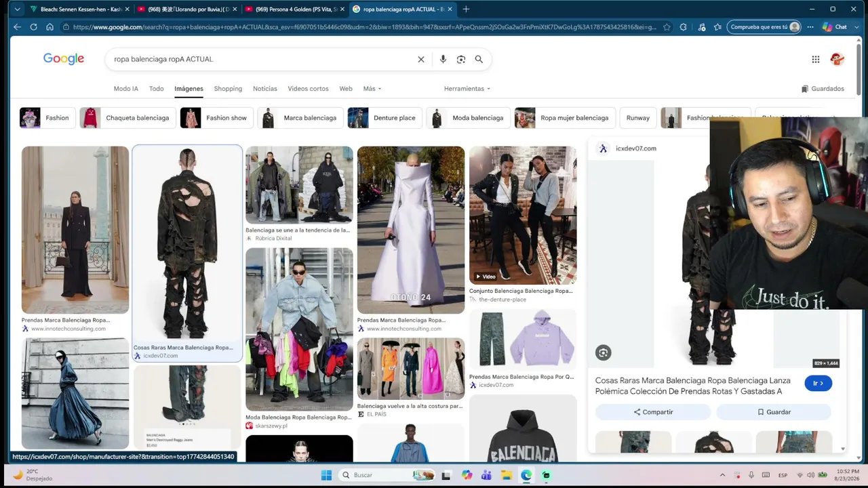
Task: Click the magnifying glass search icon
Action: click(x=479, y=59)
